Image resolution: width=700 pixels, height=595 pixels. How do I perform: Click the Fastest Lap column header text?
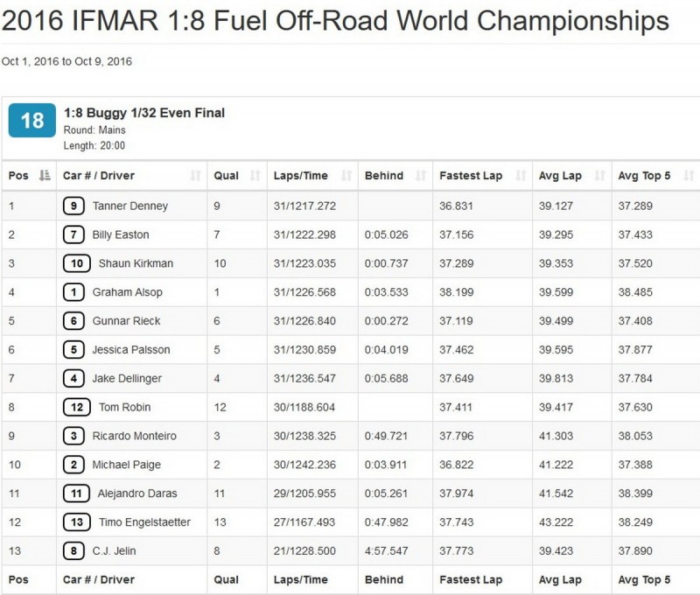tap(471, 175)
